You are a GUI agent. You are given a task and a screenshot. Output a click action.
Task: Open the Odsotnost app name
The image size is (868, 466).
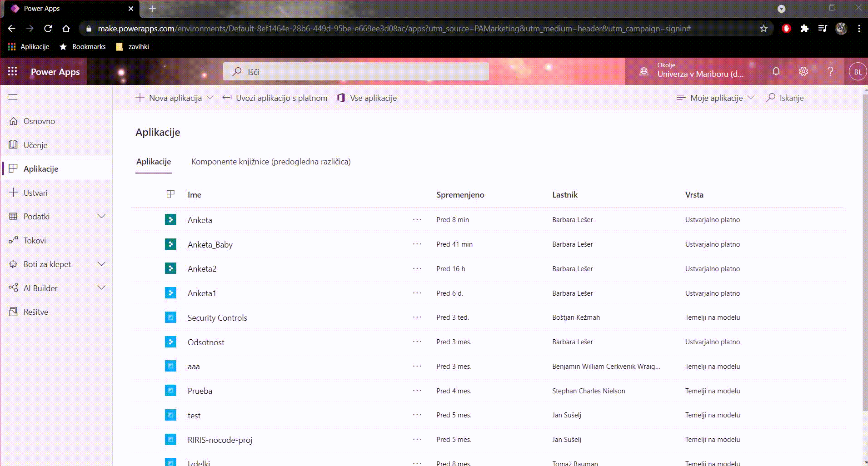(206, 342)
